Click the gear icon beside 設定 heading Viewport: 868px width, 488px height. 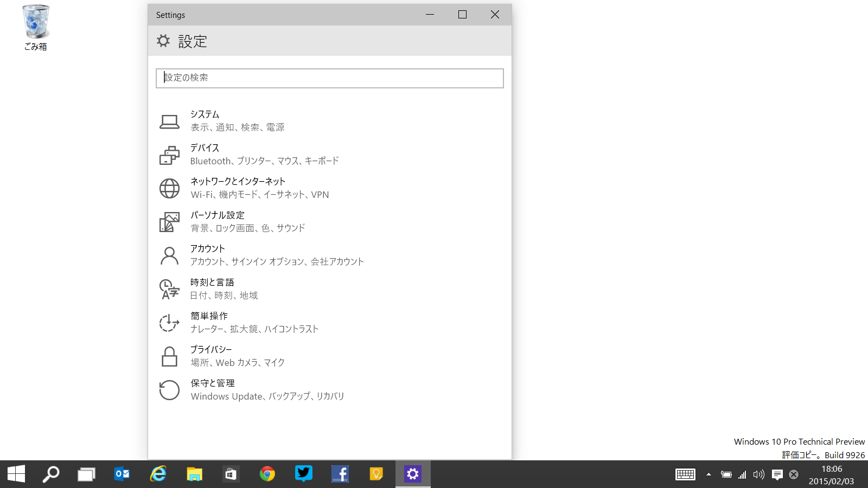point(163,41)
